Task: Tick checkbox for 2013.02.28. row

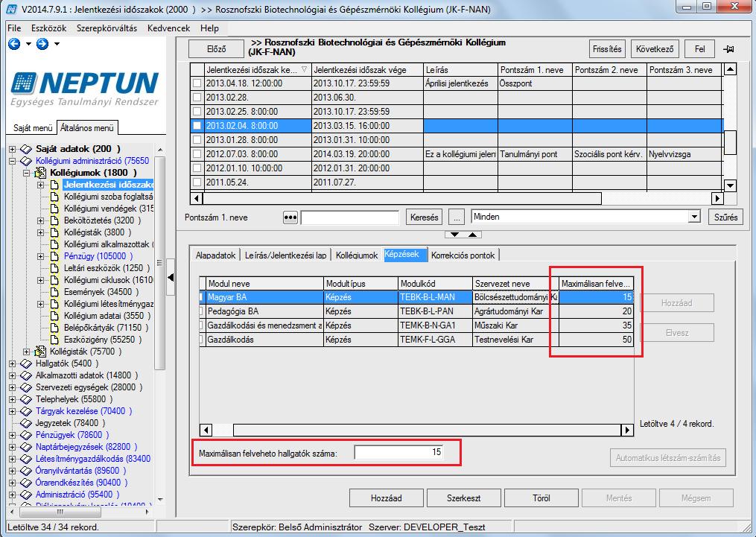Action: 197,98
